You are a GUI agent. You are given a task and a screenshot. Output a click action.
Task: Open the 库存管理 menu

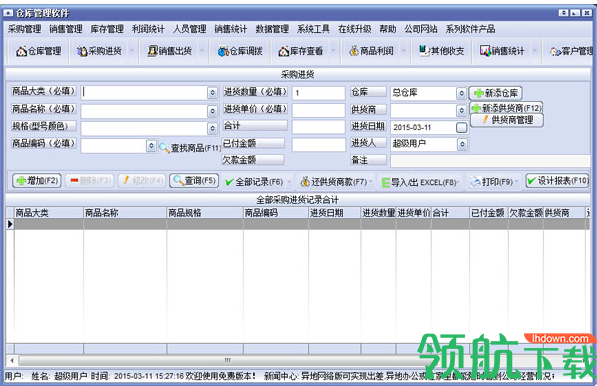107,29
